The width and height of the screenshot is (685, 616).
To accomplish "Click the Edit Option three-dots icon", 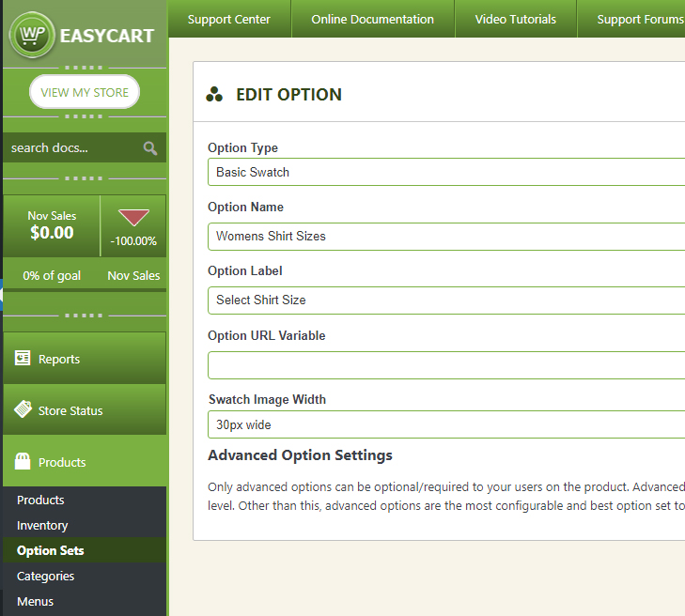I will (x=214, y=95).
